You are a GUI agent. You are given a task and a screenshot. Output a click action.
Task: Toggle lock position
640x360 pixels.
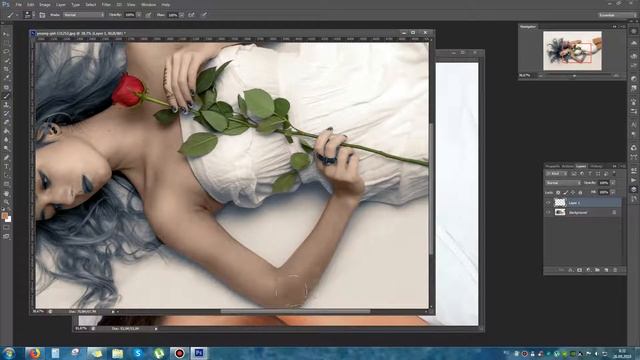[x=573, y=193]
